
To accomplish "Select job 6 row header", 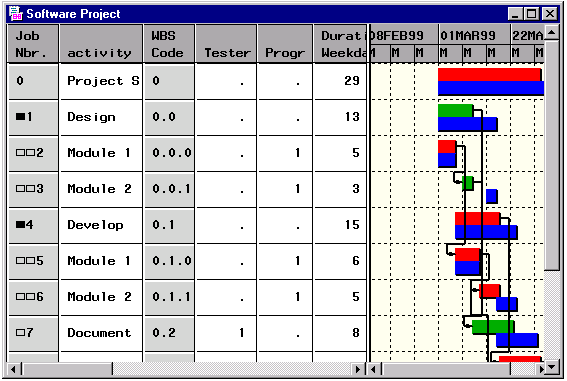I will click(33, 297).
